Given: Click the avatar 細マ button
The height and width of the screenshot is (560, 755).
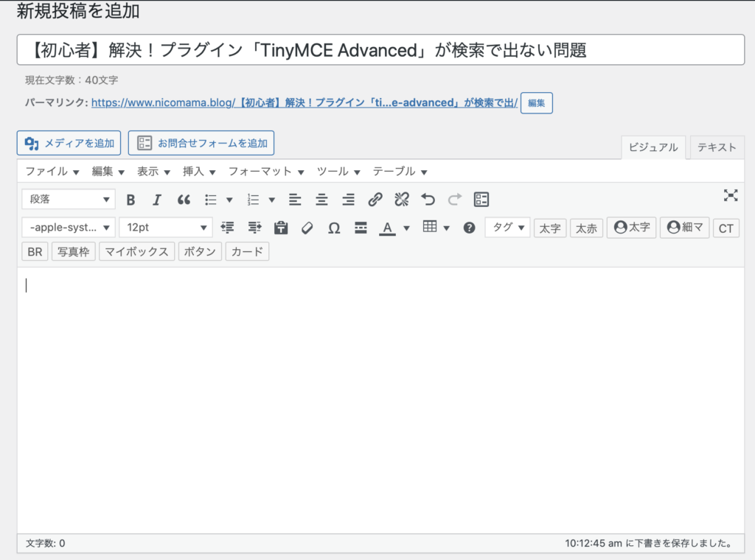Looking at the screenshot, I should pyautogui.click(x=685, y=227).
